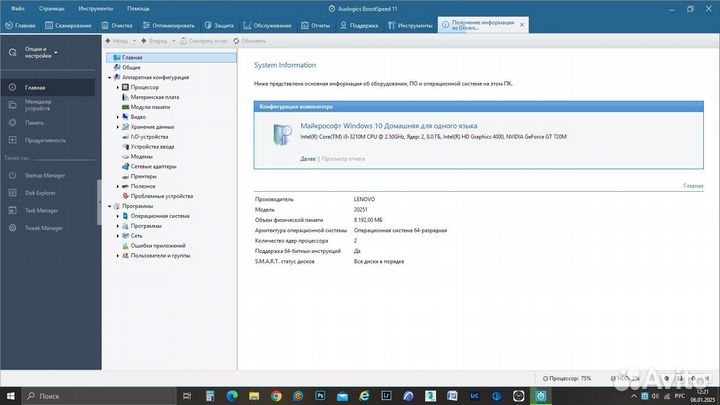The image size is (720, 405).
Task: Switch to the Поддержка tab
Action: [359, 25]
